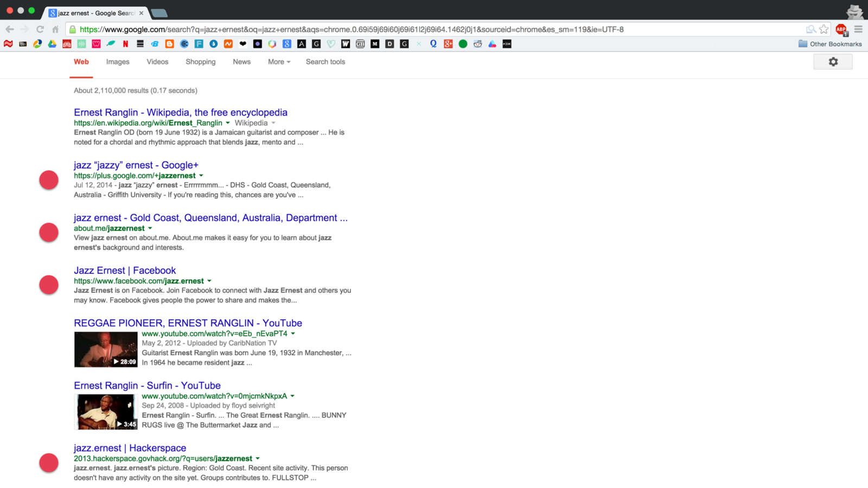
Task: Bookmark this page with the star icon
Action: [x=824, y=29]
